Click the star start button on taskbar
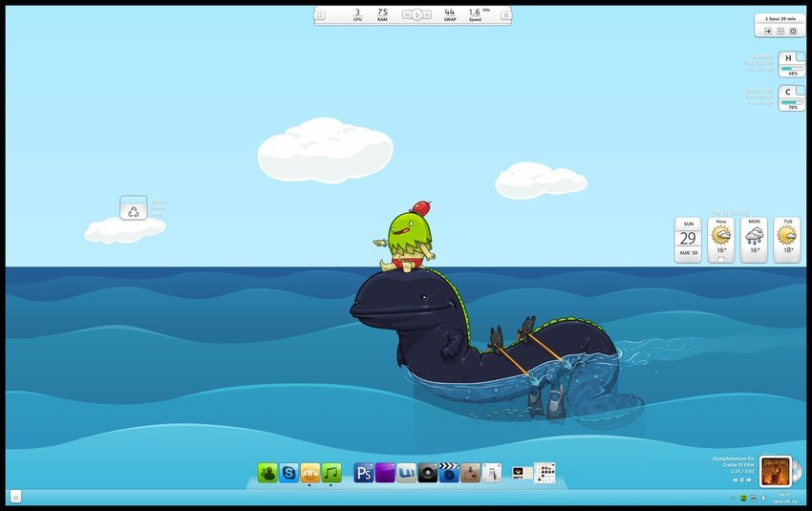This screenshot has width=812, height=511. click(x=15, y=497)
